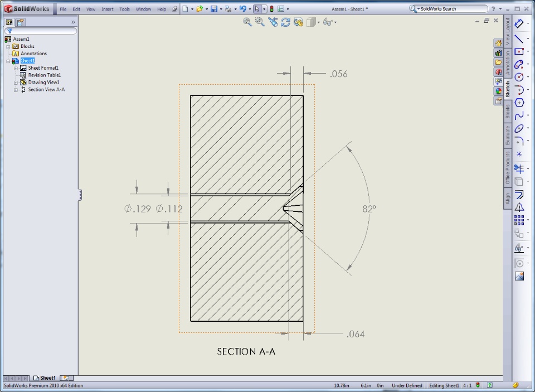Select Revision Table1 in the tree
This screenshot has width=535, height=392.
(x=45, y=75)
